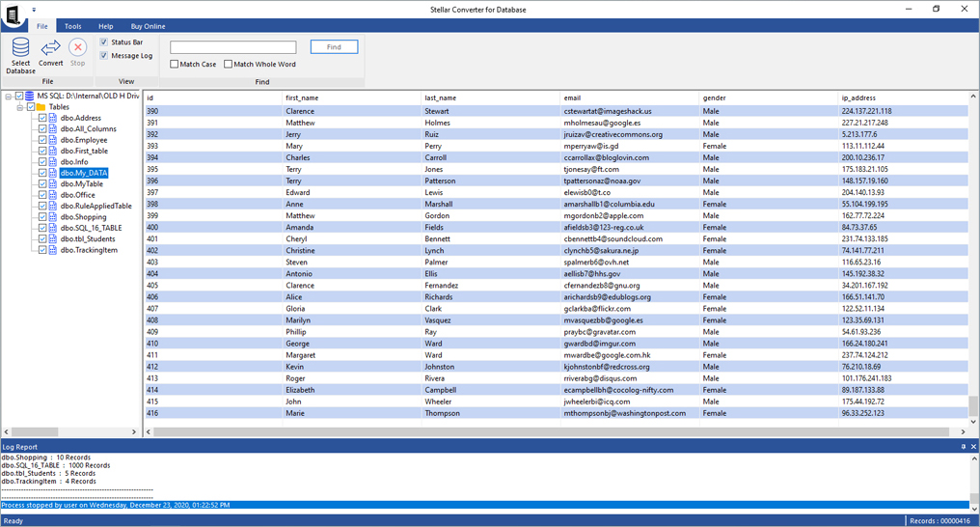
Task: Close the Log Report panel
Action: (973, 446)
